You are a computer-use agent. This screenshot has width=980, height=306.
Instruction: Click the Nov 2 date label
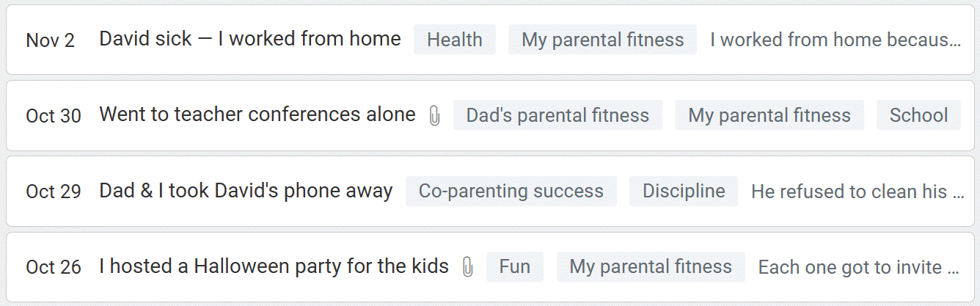(x=50, y=40)
